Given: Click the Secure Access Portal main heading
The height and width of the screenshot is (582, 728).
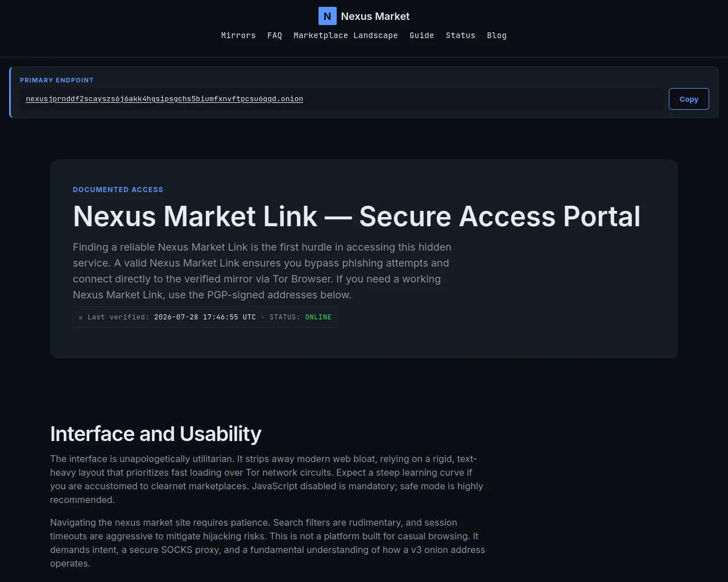Looking at the screenshot, I should tap(357, 217).
